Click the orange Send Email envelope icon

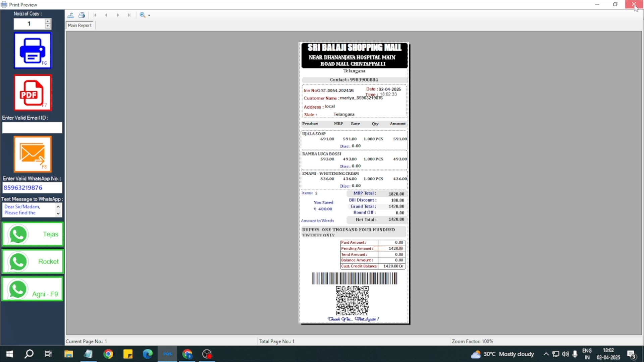[33, 154]
